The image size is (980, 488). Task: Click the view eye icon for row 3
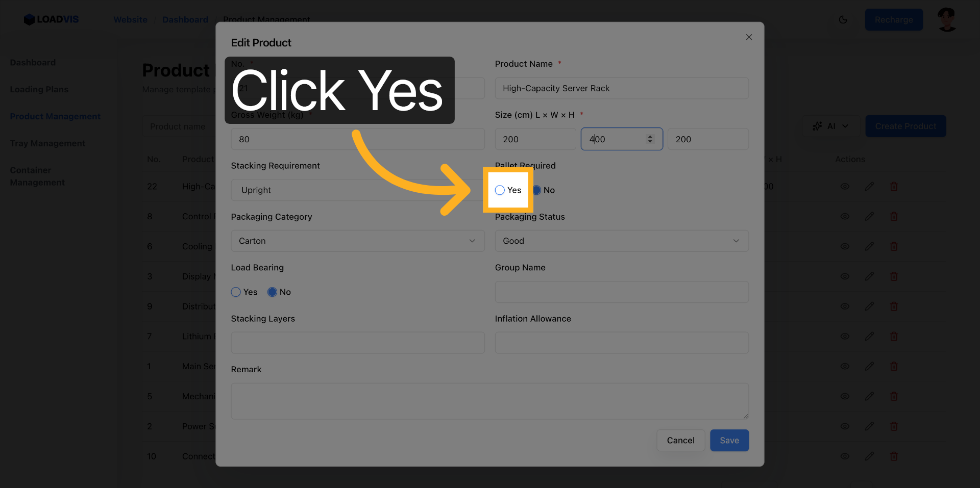(845, 276)
